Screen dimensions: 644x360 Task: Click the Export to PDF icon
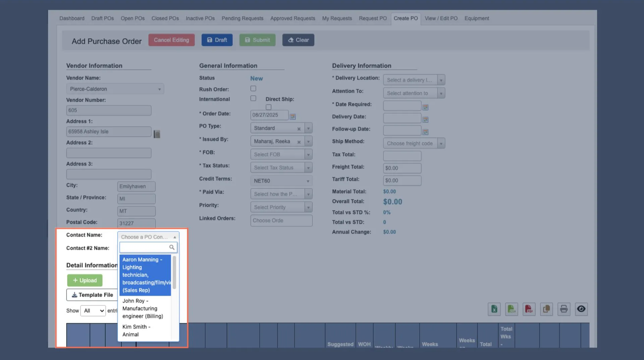[529, 309]
